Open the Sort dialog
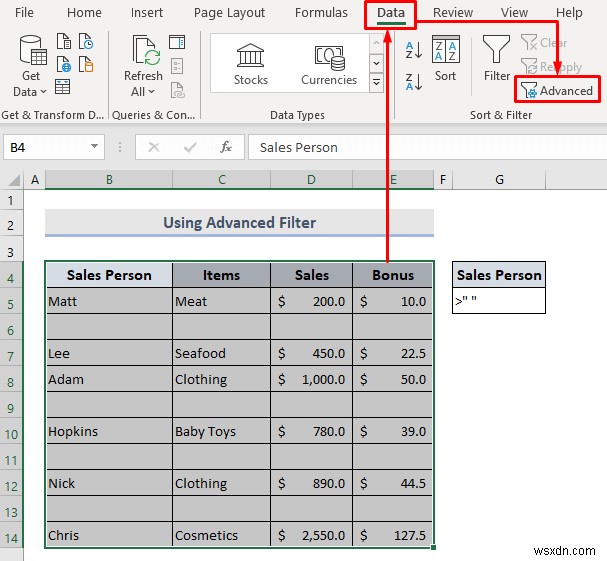The width and height of the screenshot is (607, 561). pos(446,58)
